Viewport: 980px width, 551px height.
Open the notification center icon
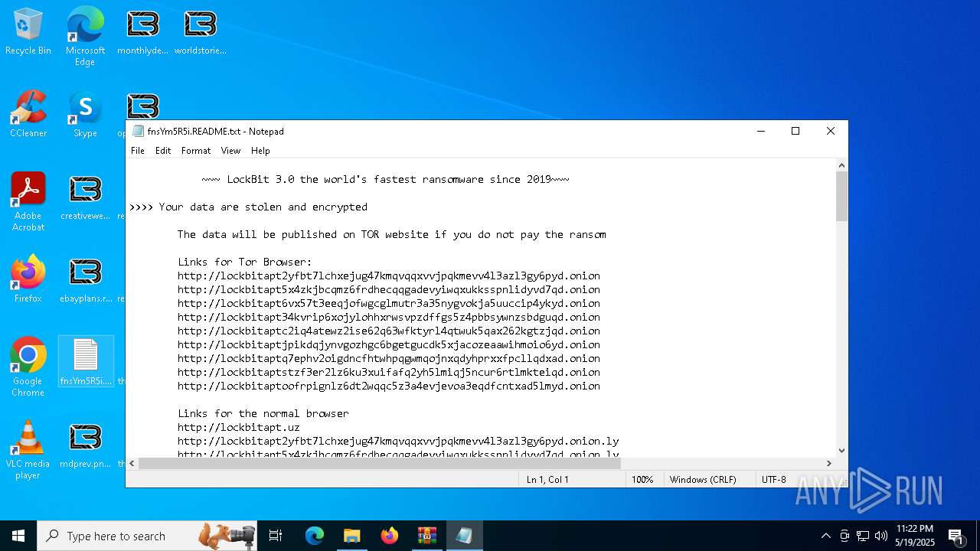pos(956,536)
